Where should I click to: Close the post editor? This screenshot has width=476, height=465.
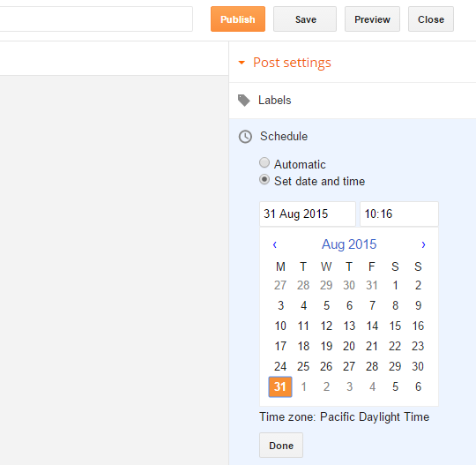point(431,19)
